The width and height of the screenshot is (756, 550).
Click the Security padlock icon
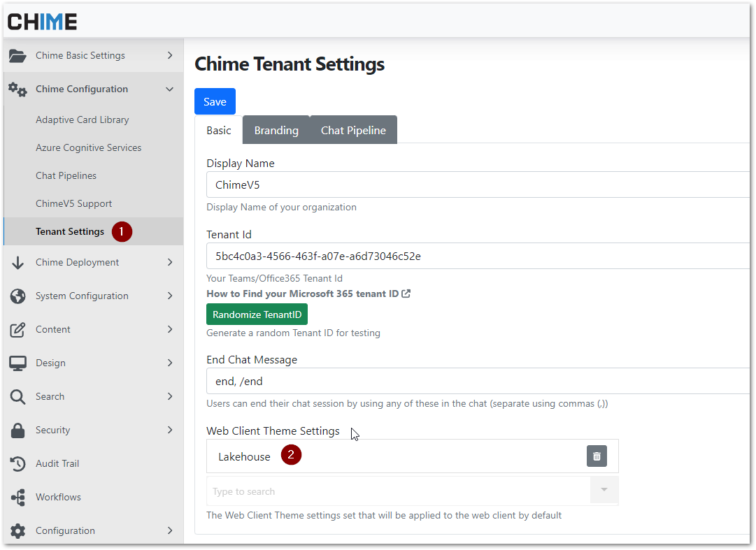[x=17, y=430]
